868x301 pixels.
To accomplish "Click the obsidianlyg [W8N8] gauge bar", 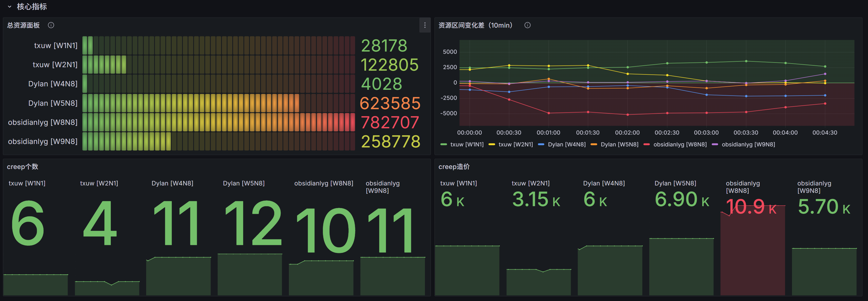I will [x=218, y=122].
